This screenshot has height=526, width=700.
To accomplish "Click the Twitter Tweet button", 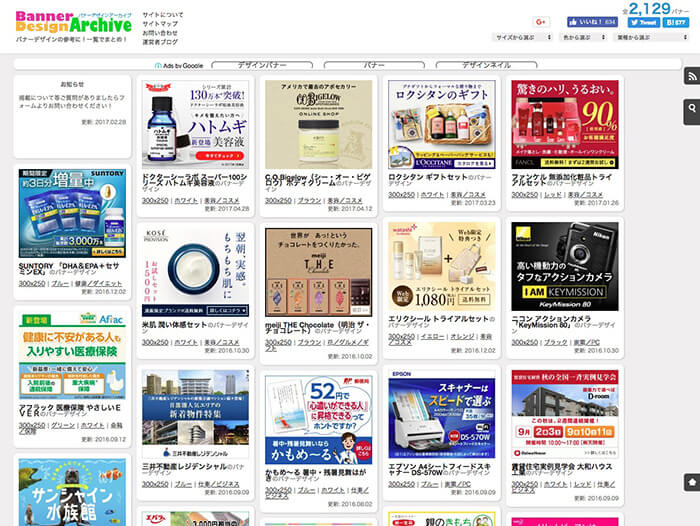I will (643, 22).
